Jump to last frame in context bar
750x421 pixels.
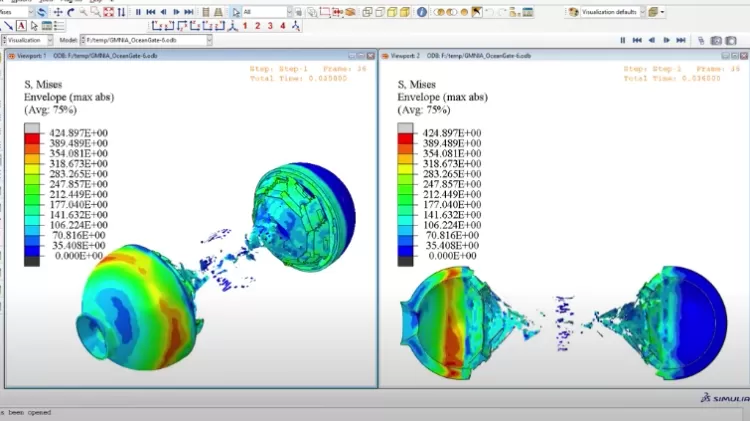click(x=681, y=40)
